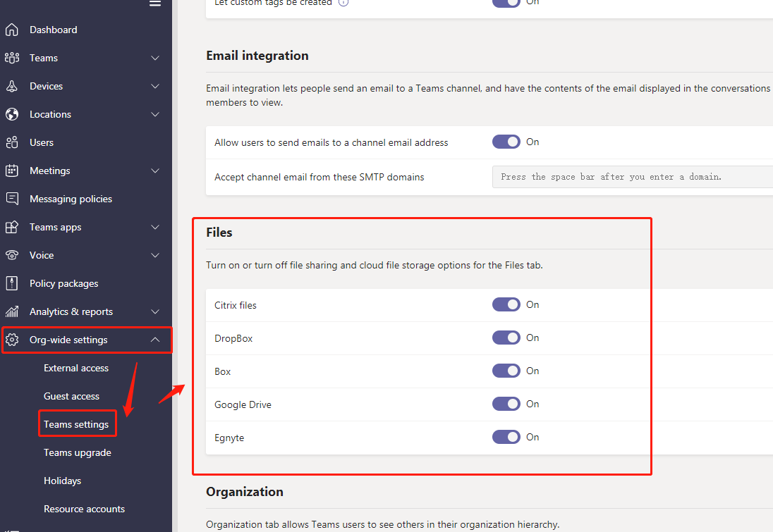This screenshot has width=773, height=532.
Task: Select Guest access submenu item
Action: pyautogui.click(x=71, y=396)
